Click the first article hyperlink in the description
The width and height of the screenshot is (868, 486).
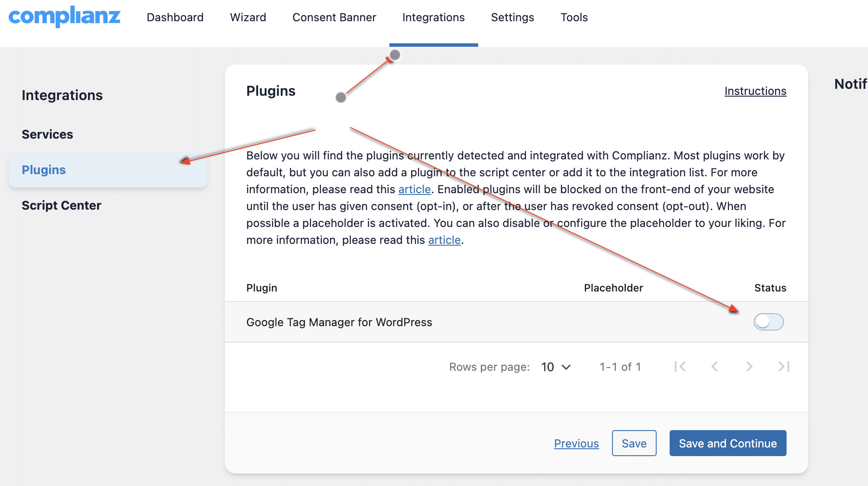point(414,189)
